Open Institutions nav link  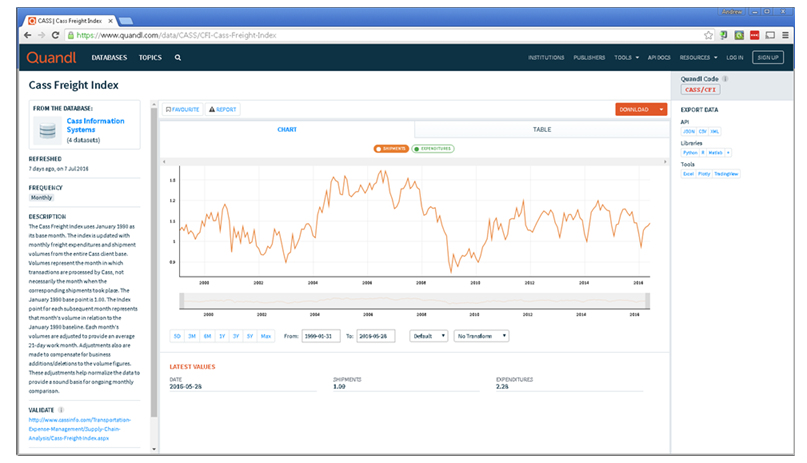[546, 58]
